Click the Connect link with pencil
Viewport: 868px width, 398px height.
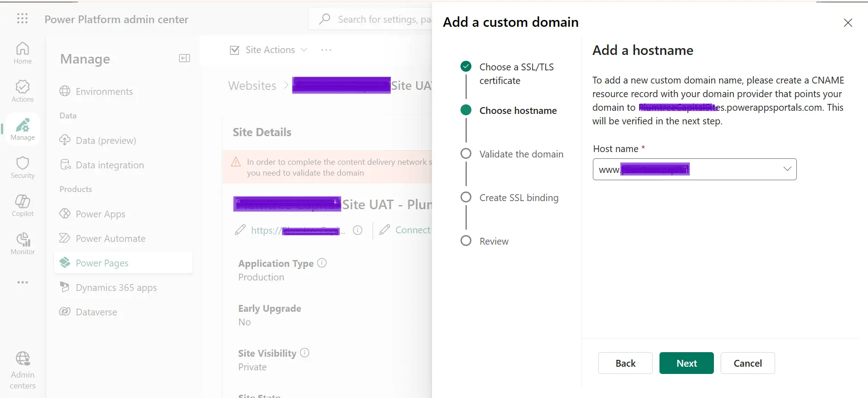405,230
